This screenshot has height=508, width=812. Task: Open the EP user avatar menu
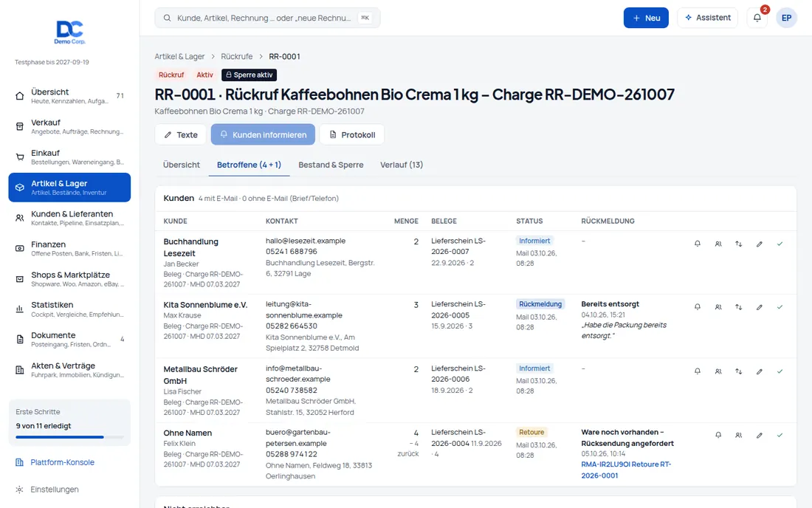786,18
